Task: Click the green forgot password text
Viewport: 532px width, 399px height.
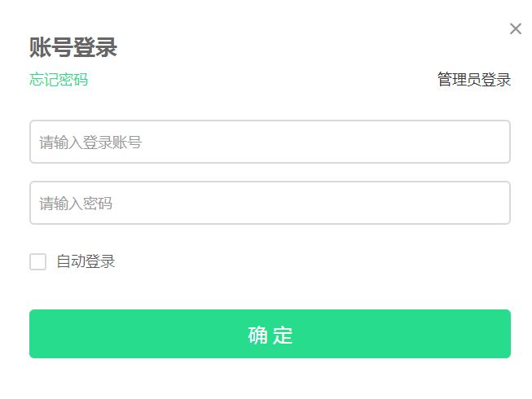Action: point(59,80)
